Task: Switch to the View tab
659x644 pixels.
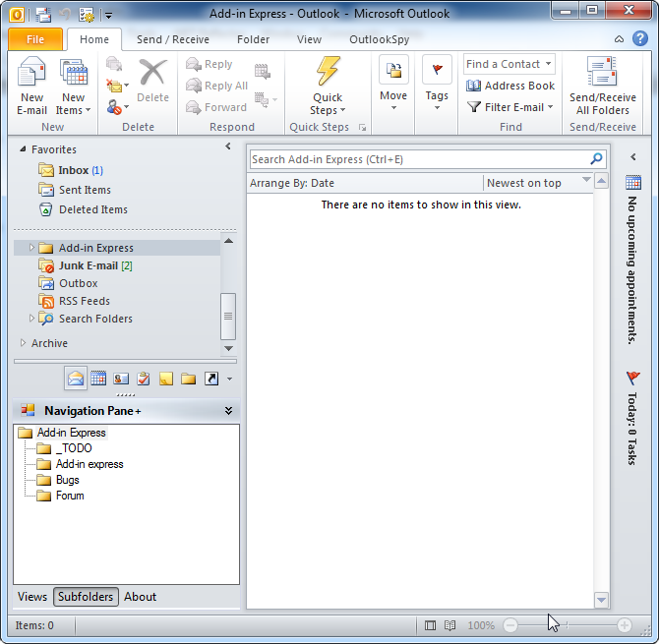Action: click(x=309, y=39)
